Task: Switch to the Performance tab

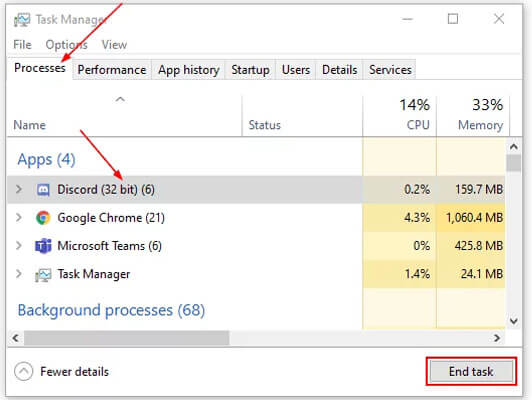Action: point(112,70)
